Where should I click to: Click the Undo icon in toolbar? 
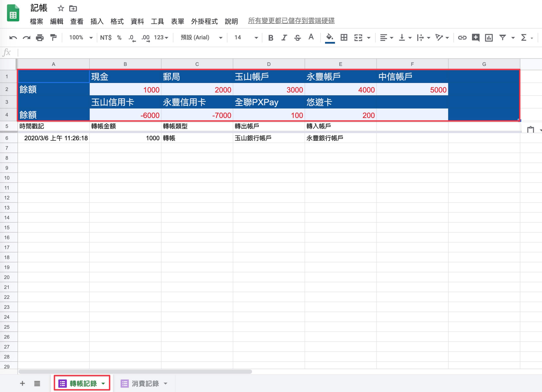pyautogui.click(x=13, y=38)
